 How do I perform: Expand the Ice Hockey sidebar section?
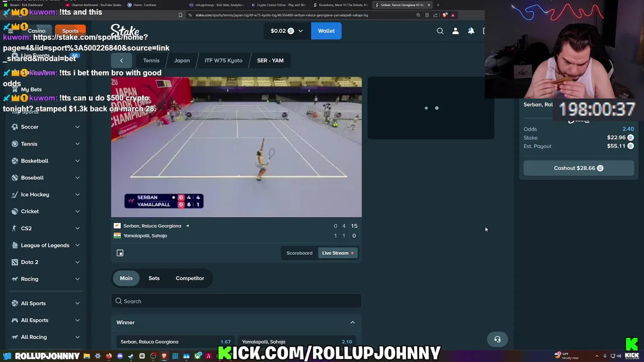[77, 195]
